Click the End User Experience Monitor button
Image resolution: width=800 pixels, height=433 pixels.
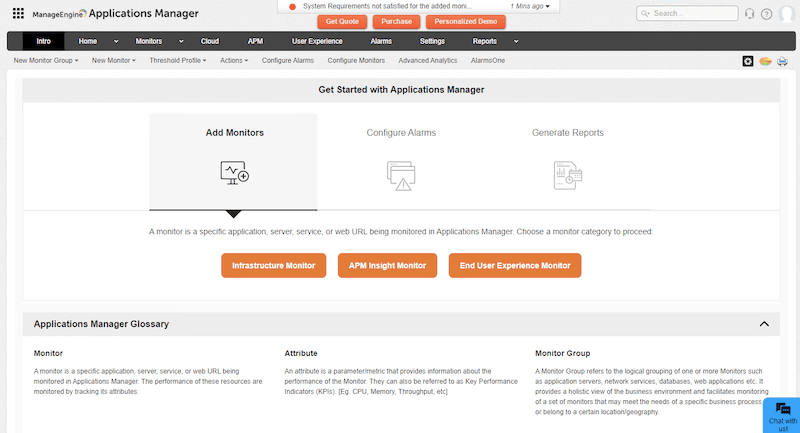pyautogui.click(x=515, y=265)
